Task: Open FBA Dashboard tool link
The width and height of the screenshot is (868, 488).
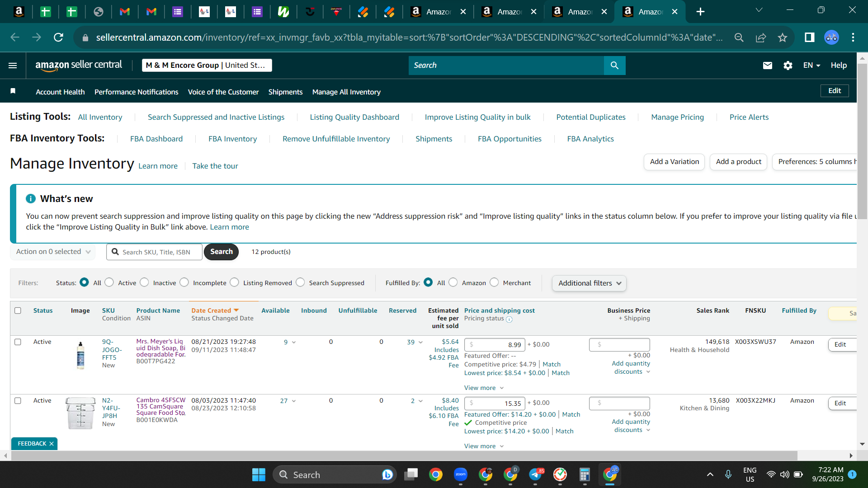Action: click(x=156, y=139)
